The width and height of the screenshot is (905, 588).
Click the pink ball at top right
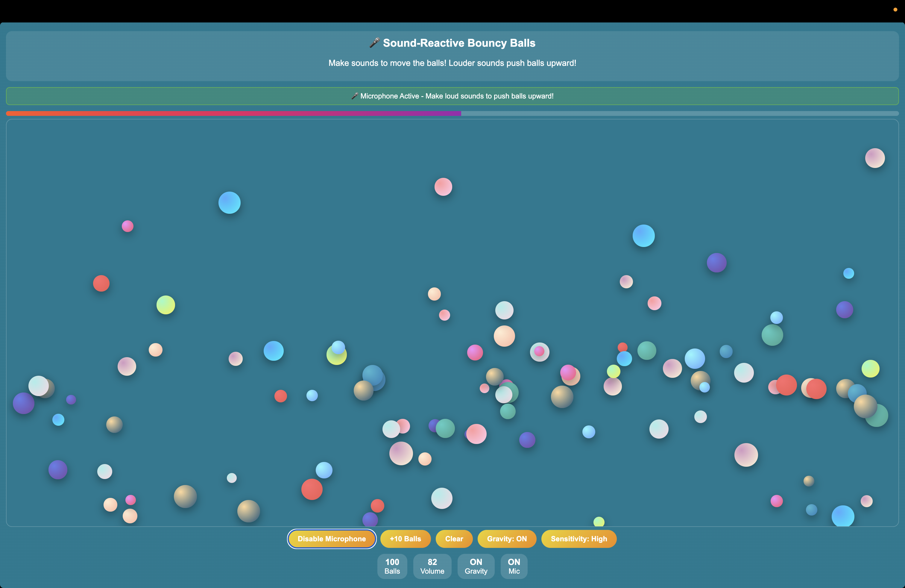(874, 158)
